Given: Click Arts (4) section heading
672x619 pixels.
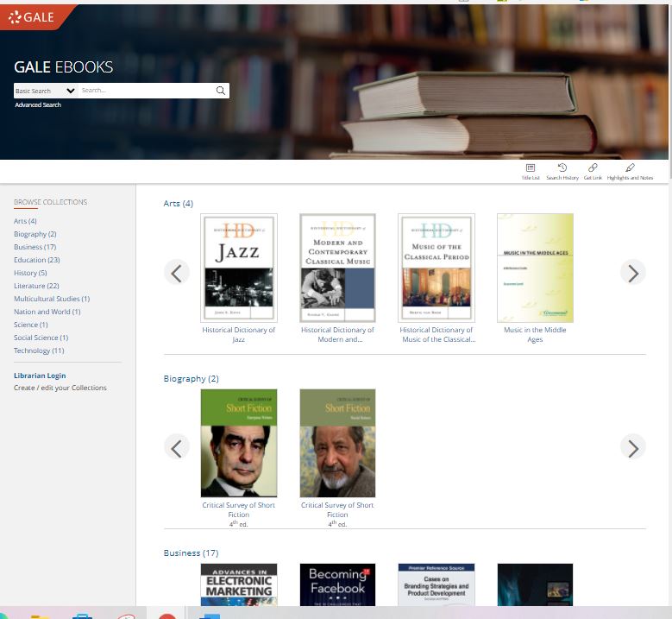Looking at the screenshot, I should pyautogui.click(x=179, y=204).
